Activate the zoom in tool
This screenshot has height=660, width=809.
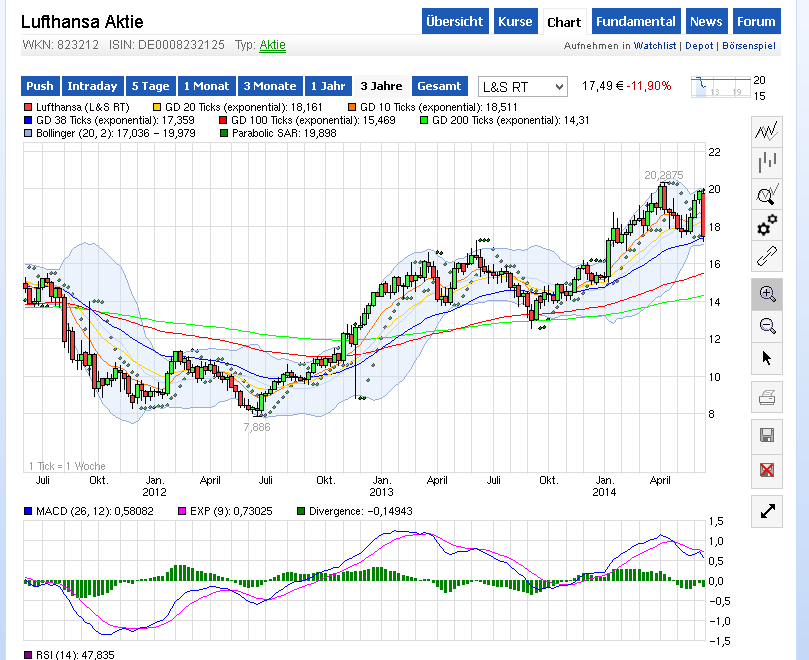pos(767,294)
